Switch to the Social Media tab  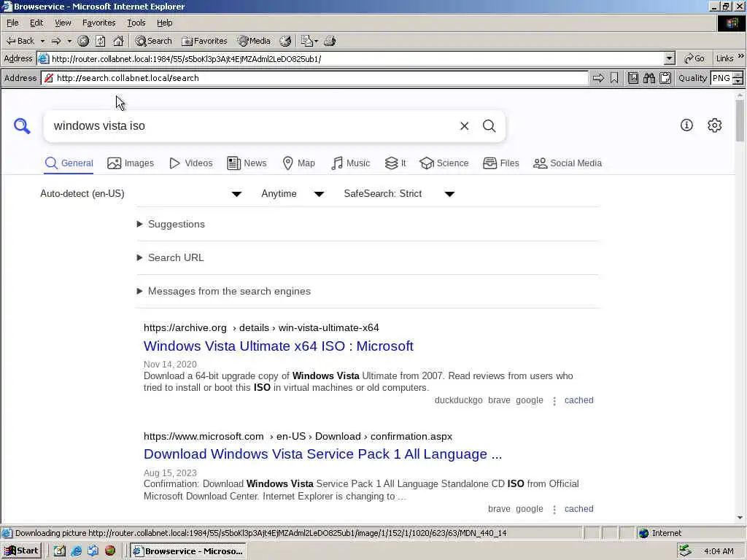[568, 163]
